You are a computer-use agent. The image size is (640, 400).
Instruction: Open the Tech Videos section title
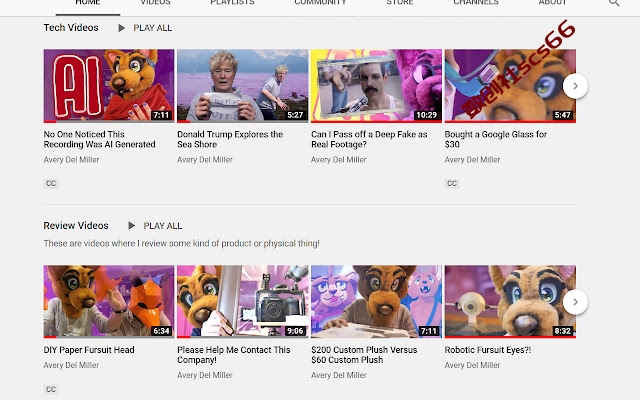[x=71, y=28]
